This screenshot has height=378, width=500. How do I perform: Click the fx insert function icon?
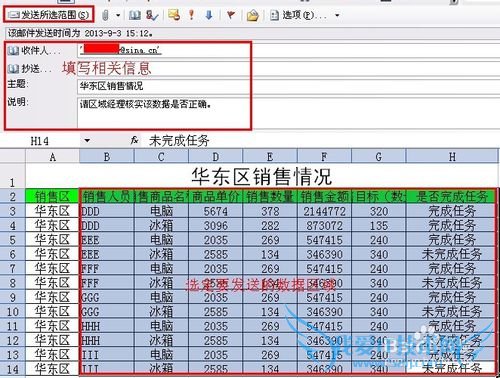pyautogui.click(x=134, y=141)
